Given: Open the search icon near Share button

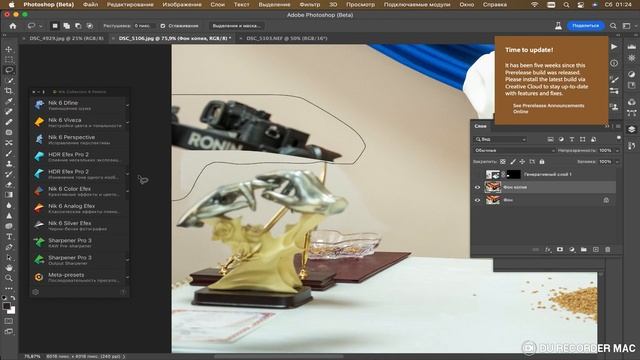Looking at the screenshot, I should coord(613,26).
